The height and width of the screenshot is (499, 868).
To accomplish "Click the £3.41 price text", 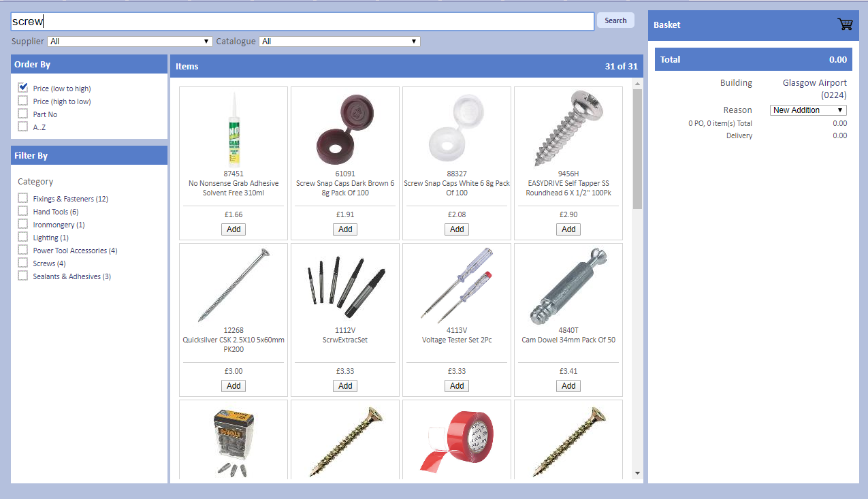I will tap(568, 371).
